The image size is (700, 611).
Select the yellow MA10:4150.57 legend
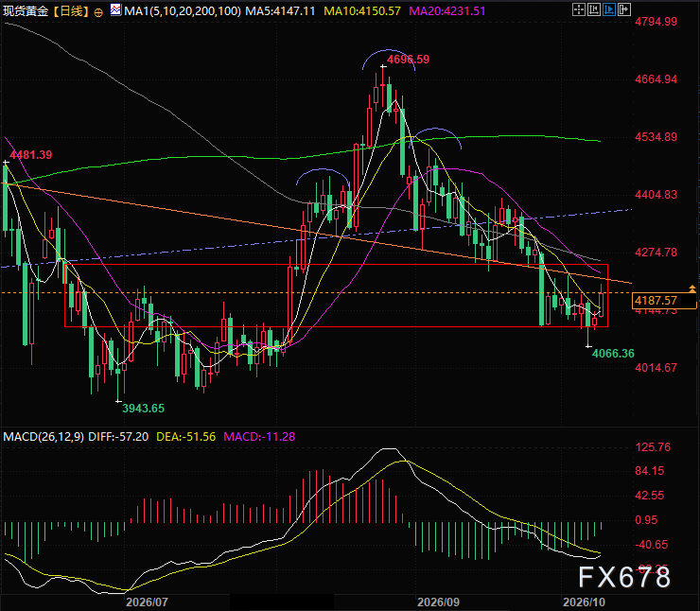[x=362, y=11]
